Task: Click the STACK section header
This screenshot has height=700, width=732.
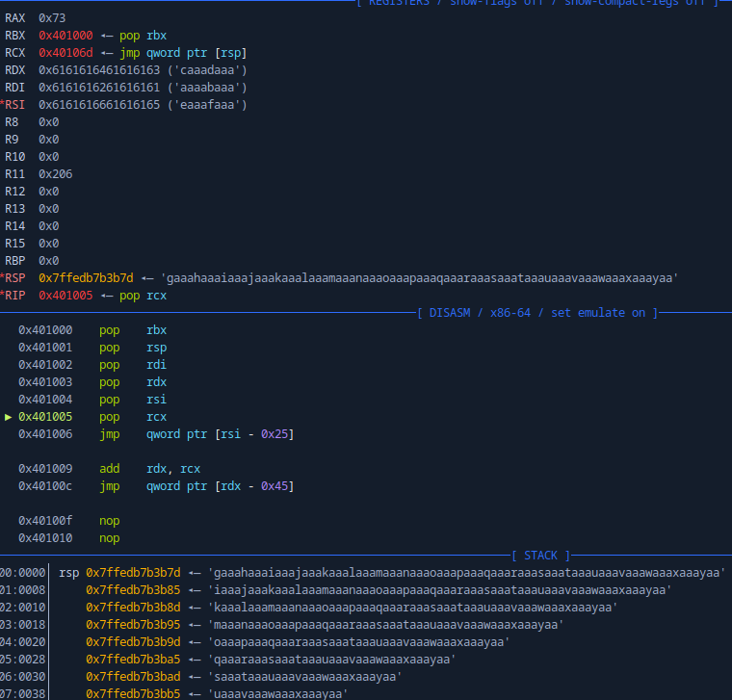Action: [540, 556]
